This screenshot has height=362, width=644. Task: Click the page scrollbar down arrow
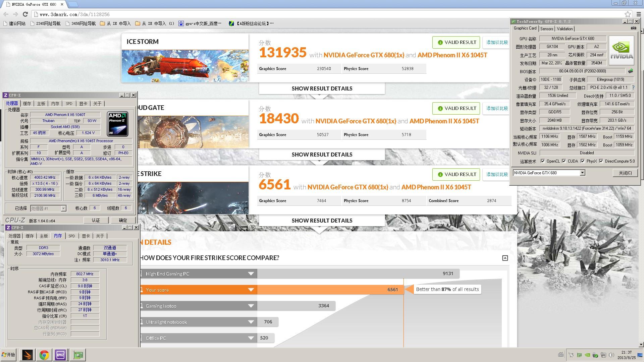pyautogui.click(x=641, y=345)
